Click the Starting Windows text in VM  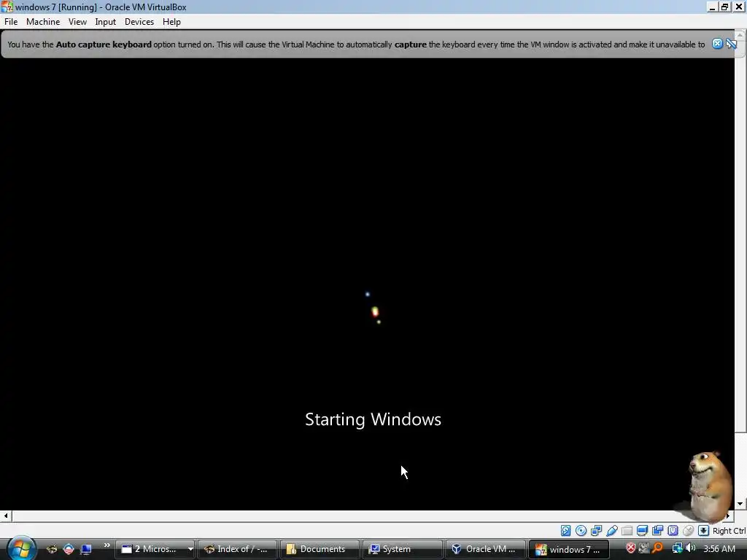pos(373,419)
